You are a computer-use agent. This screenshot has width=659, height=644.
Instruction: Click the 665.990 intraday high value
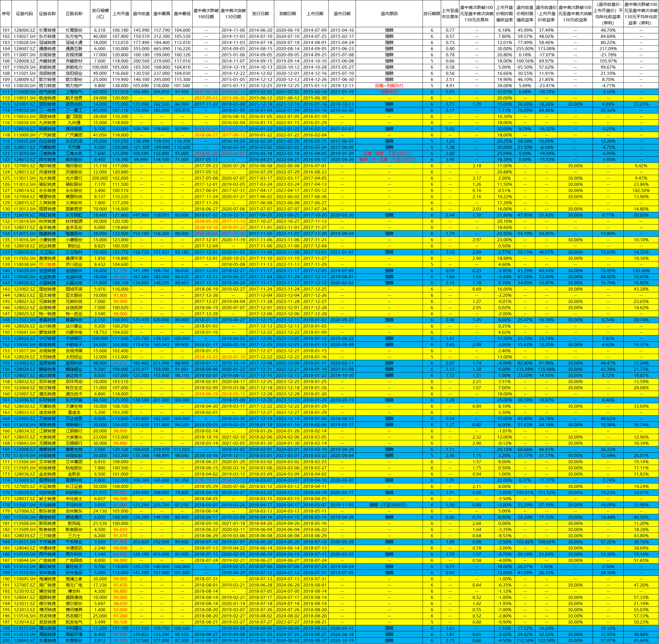pos(162,49)
